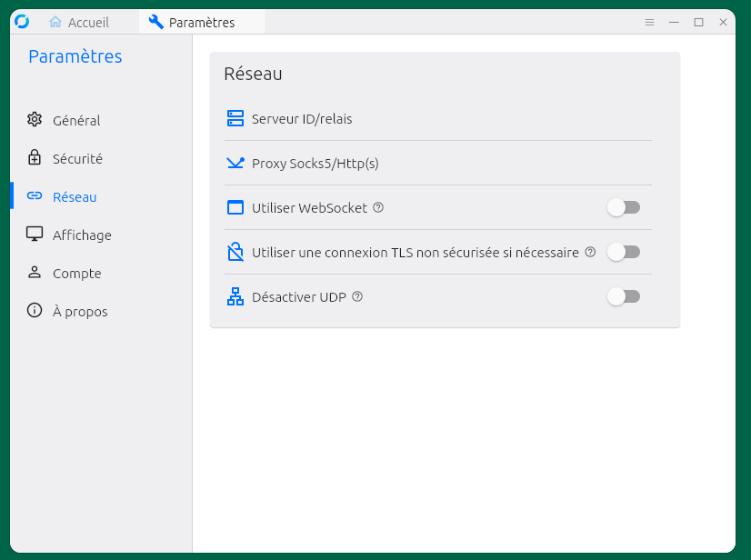Click the proxy icon for Socks5/Http(s)
The image size is (751, 560).
235,163
